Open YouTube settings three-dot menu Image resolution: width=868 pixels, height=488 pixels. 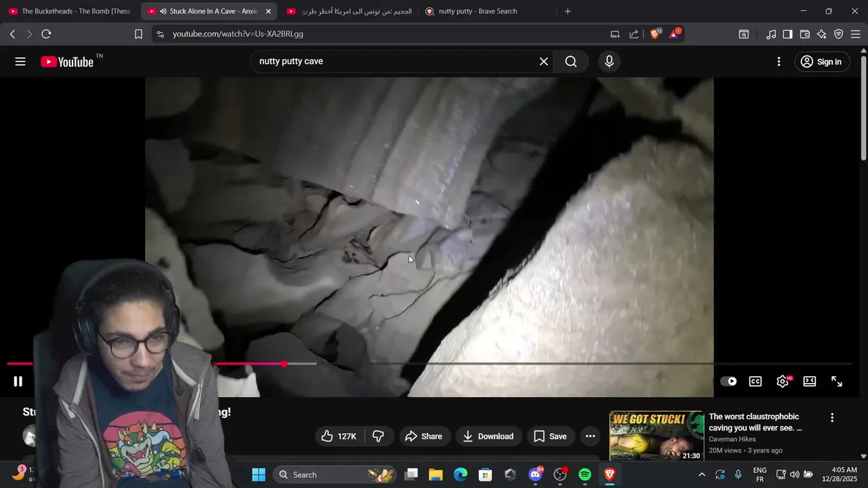[778, 62]
